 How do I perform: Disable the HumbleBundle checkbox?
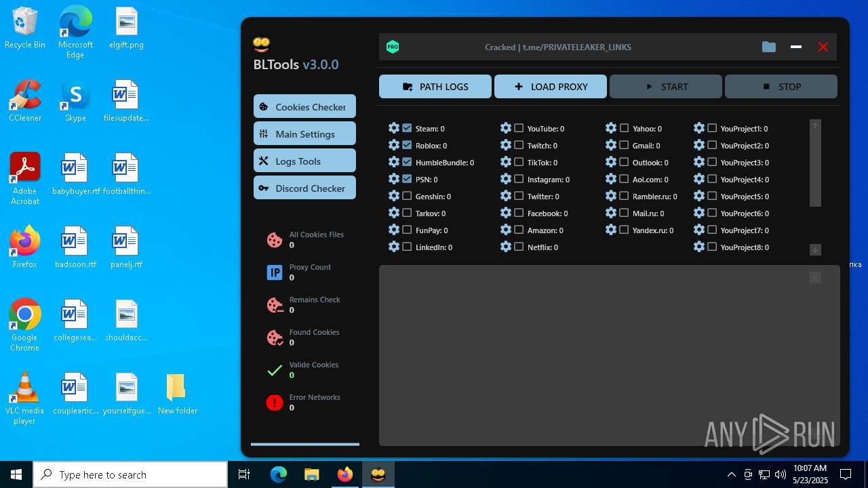[407, 162]
